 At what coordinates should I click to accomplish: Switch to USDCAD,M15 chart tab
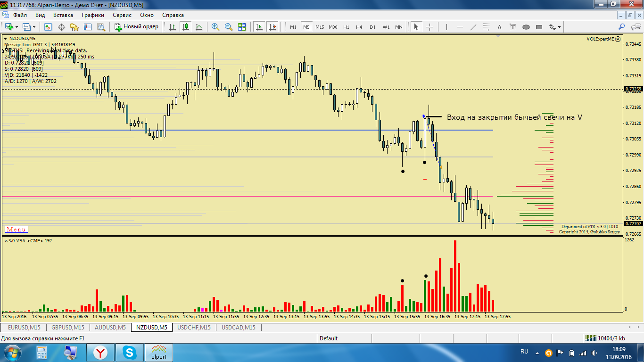pyautogui.click(x=239, y=327)
